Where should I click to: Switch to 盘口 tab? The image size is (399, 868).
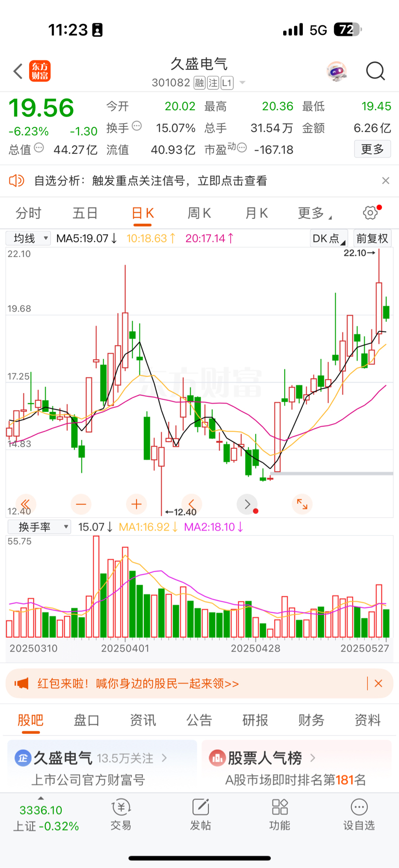point(87,720)
